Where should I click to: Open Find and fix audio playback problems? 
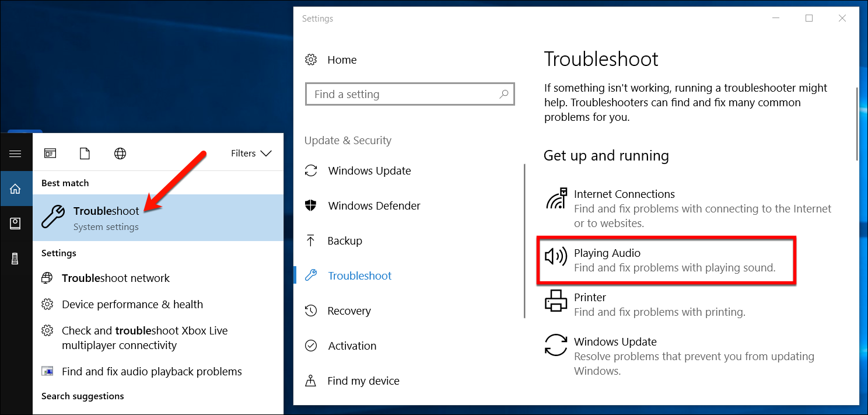[x=151, y=372]
